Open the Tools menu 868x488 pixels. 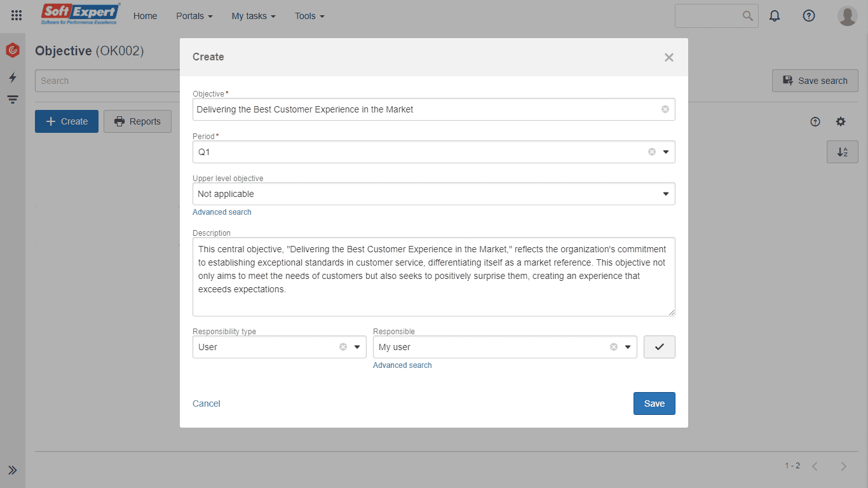(x=309, y=16)
